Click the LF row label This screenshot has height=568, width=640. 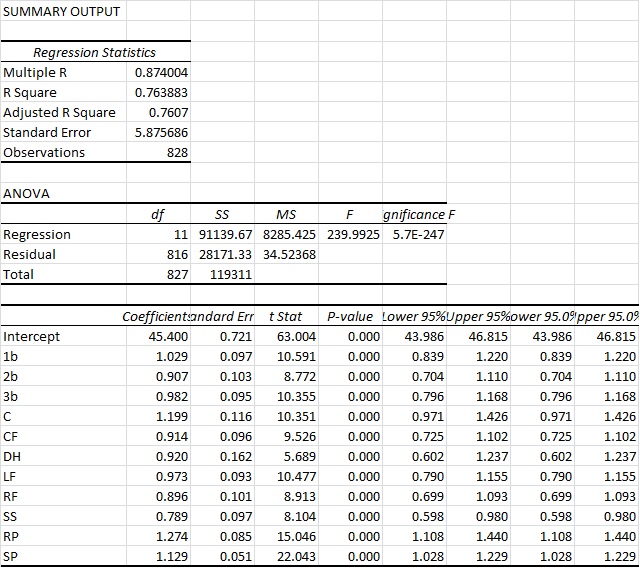(9, 477)
